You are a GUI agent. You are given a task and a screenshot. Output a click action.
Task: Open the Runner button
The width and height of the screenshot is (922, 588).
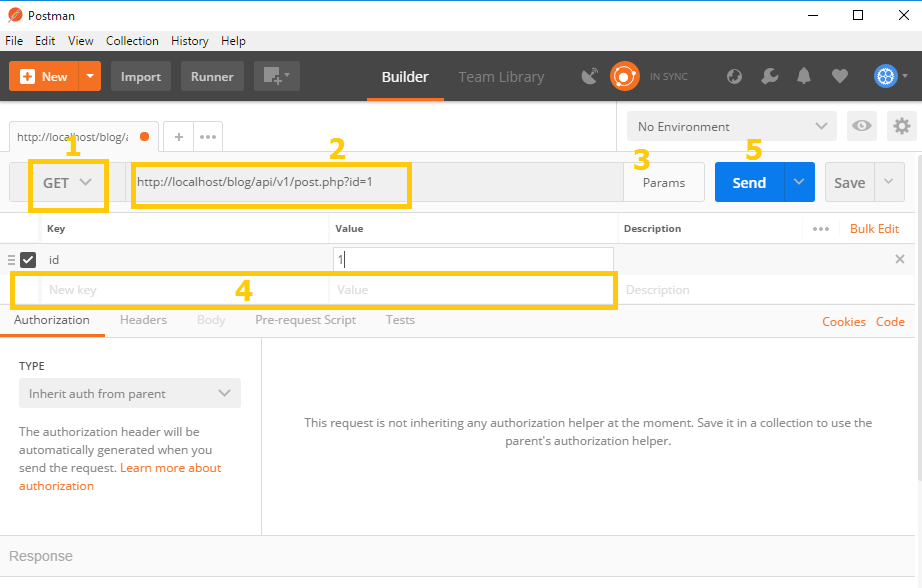(212, 76)
